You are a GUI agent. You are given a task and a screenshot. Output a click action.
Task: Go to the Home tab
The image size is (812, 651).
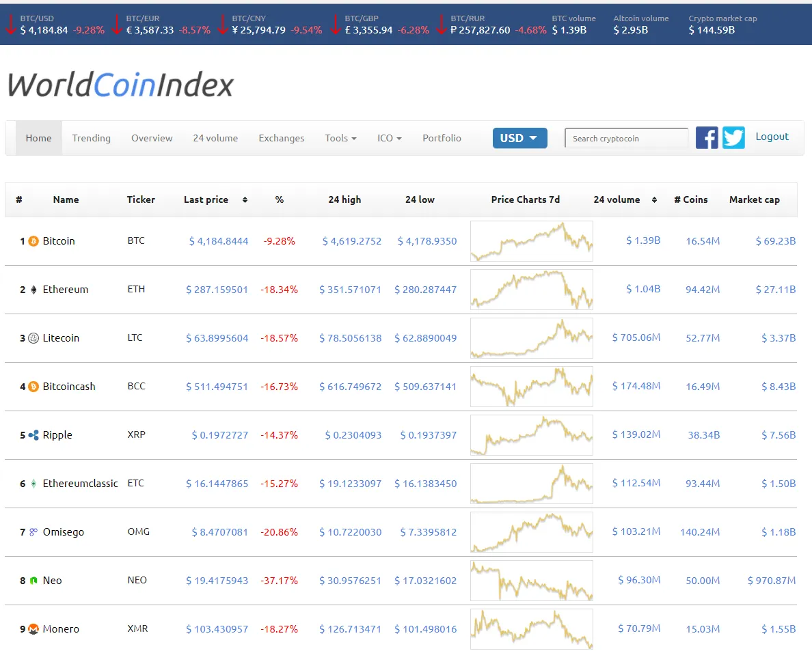pos(39,138)
